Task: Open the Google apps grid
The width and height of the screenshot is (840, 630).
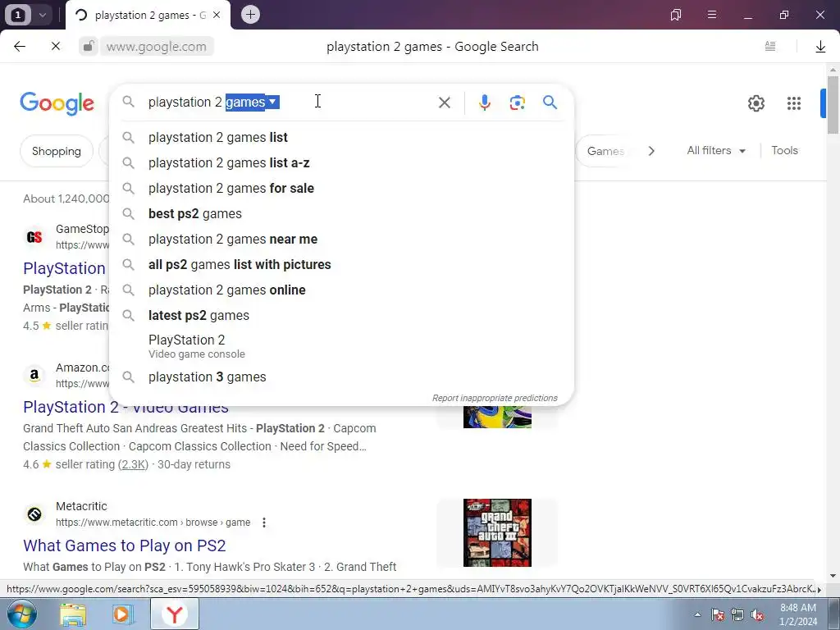Action: pos(793,103)
